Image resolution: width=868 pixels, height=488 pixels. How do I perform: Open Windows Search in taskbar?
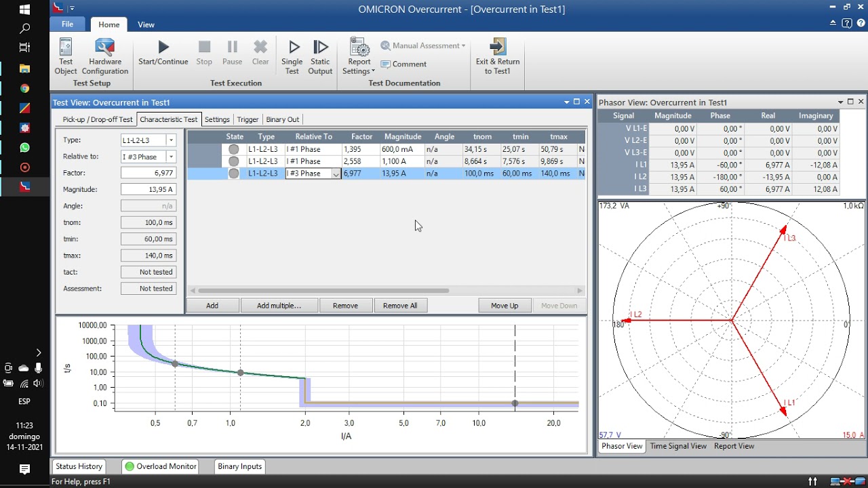coord(24,28)
